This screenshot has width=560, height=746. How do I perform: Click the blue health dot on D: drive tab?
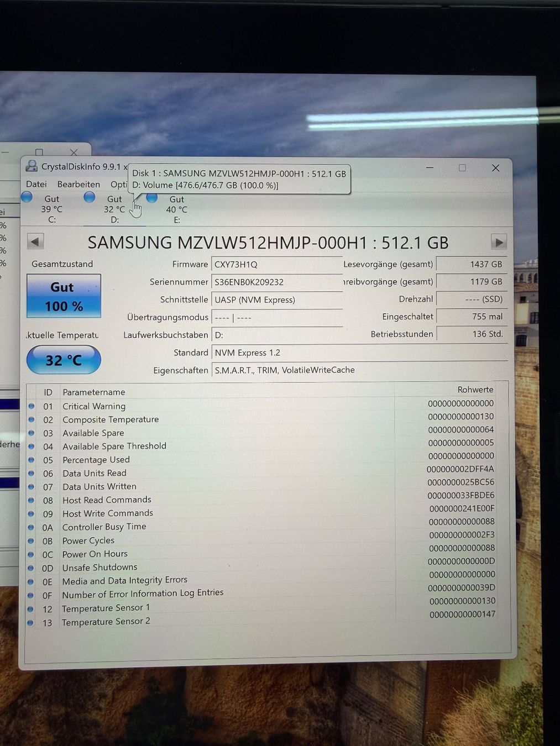[90, 197]
